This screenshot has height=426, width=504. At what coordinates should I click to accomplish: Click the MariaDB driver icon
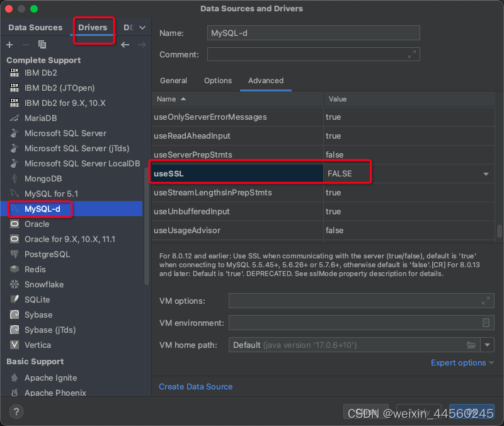14,118
